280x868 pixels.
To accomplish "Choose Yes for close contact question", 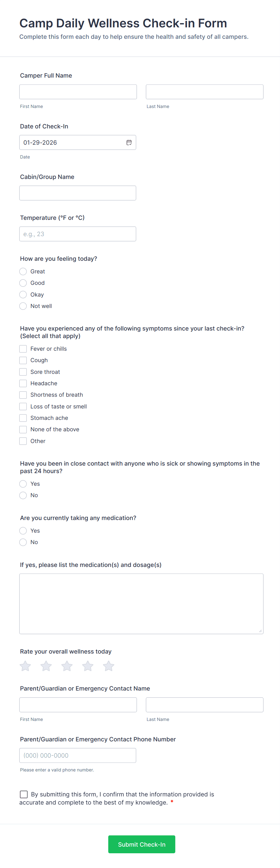I will tap(23, 484).
